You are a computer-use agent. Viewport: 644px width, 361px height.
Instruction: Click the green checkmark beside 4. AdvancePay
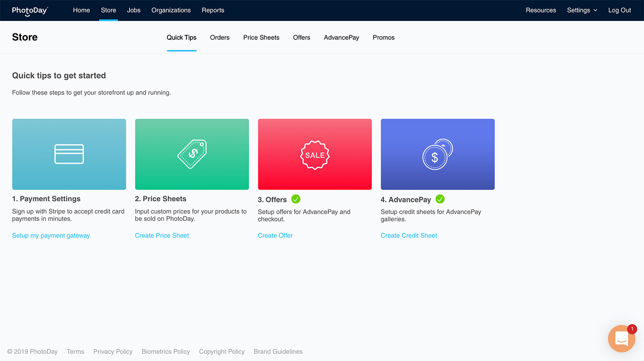point(440,199)
